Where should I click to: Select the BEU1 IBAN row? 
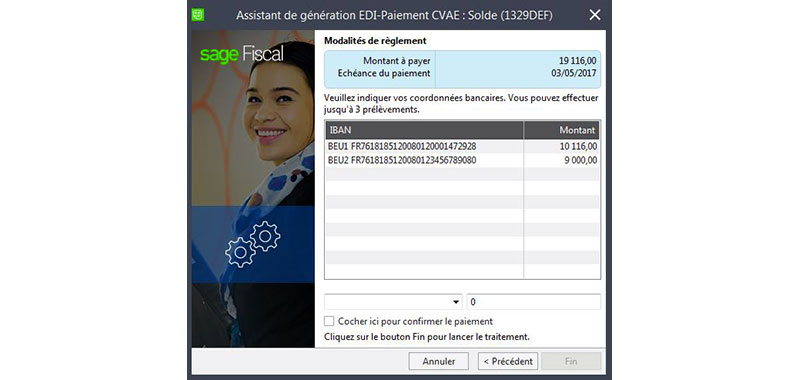[462, 146]
